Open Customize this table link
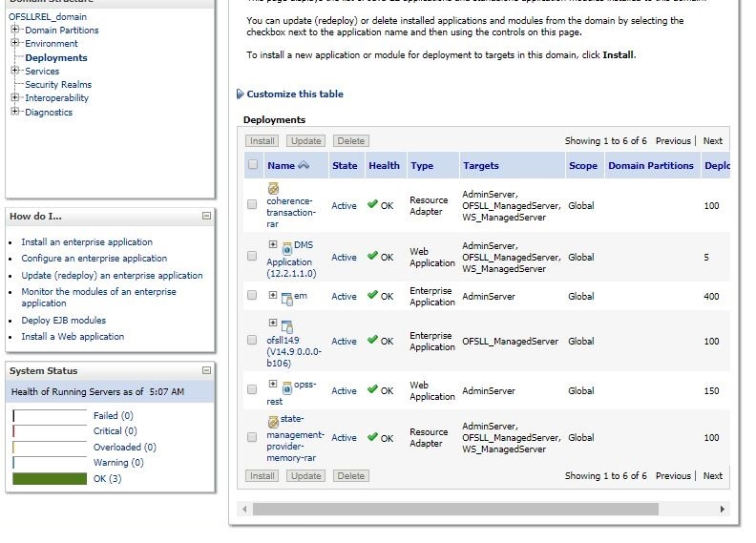 click(295, 94)
